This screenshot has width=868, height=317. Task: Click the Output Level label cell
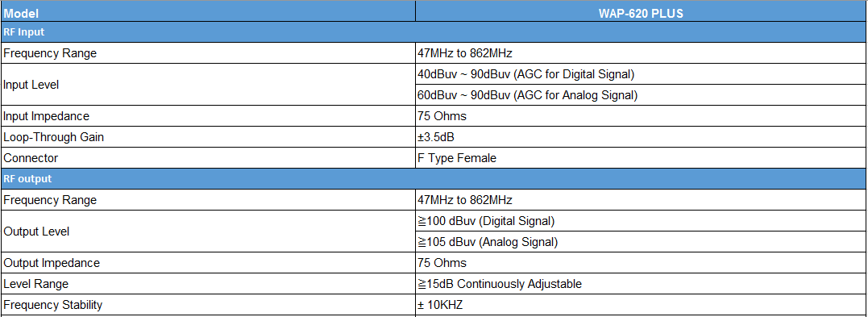click(x=208, y=231)
